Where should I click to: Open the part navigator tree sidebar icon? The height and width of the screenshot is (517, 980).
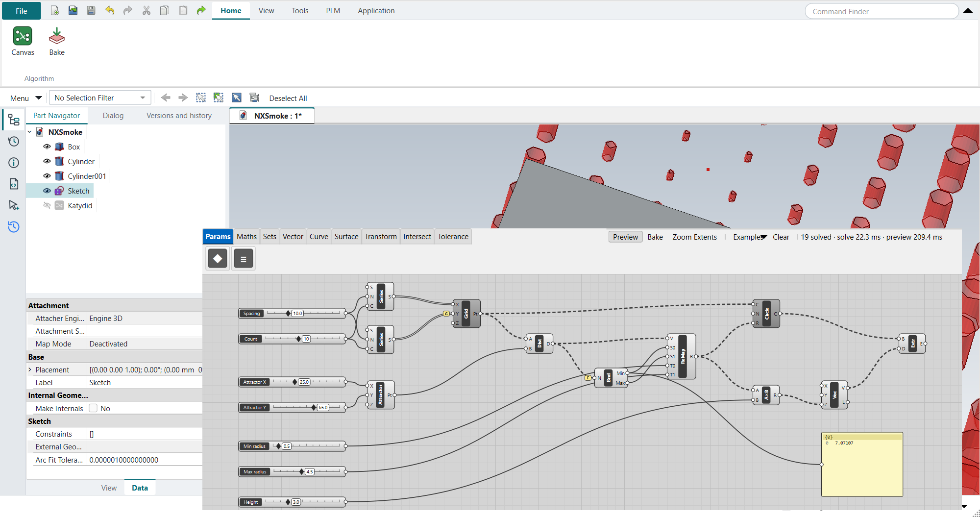coord(14,120)
